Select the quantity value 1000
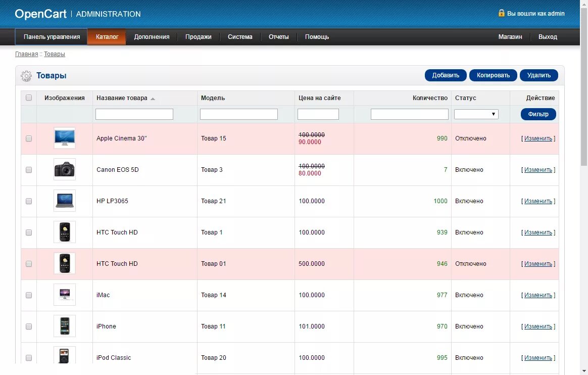Screen dimensions: 588x375 pyautogui.click(x=440, y=201)
